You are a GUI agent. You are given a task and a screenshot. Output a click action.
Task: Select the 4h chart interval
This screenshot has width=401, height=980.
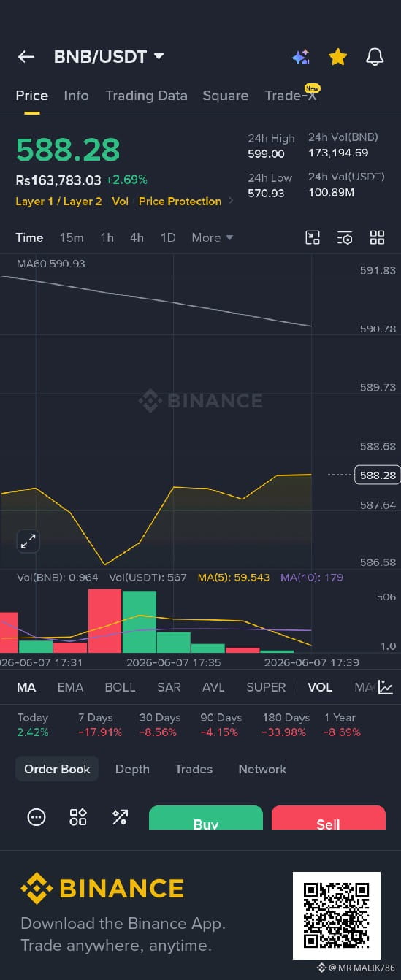pos(137,237)
